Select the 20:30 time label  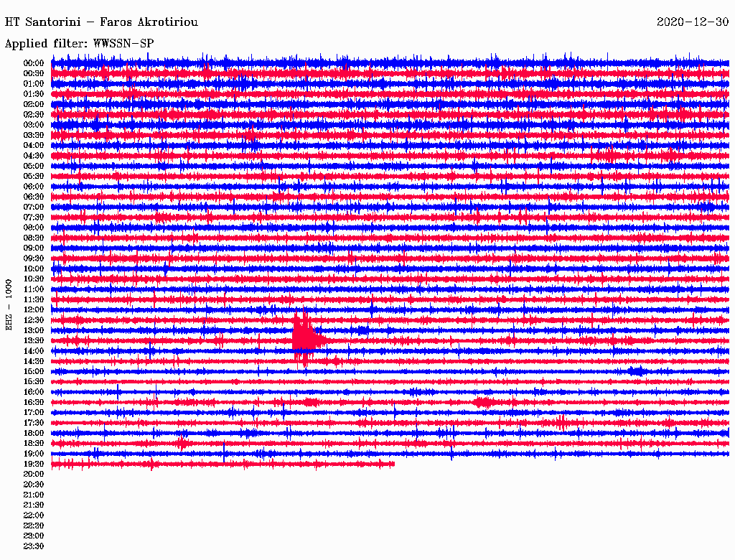(x=33, y=485)
